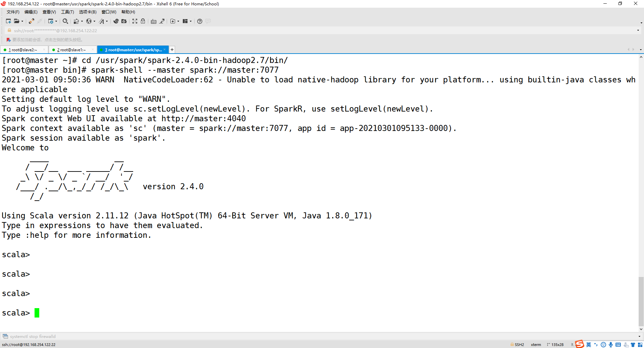Click the compose bar input field
The image size is (644, 348).
[x=322, y=336]
